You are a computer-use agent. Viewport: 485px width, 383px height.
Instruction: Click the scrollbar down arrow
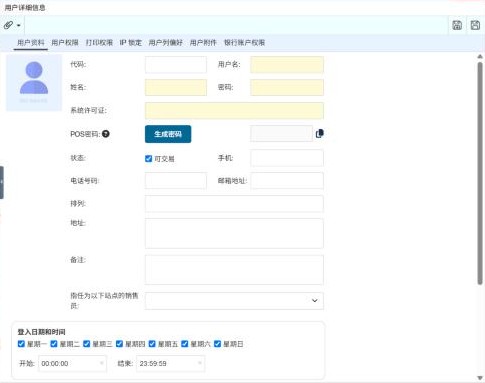(x=480, y=378)
